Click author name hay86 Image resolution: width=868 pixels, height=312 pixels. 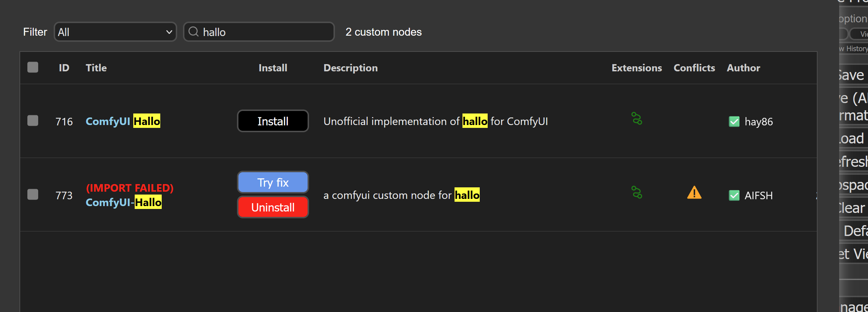pyautogui.click(x=759, y=122)
